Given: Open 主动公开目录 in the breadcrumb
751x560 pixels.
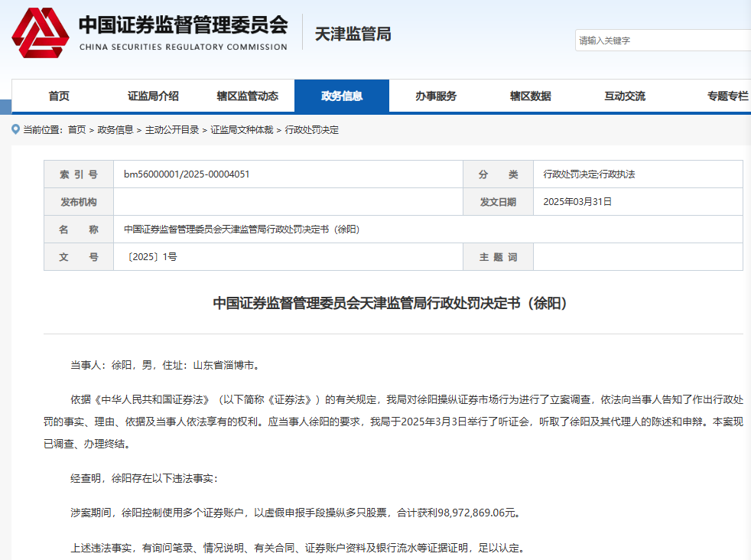Looking at the screenshot, I should pos(172,130).
